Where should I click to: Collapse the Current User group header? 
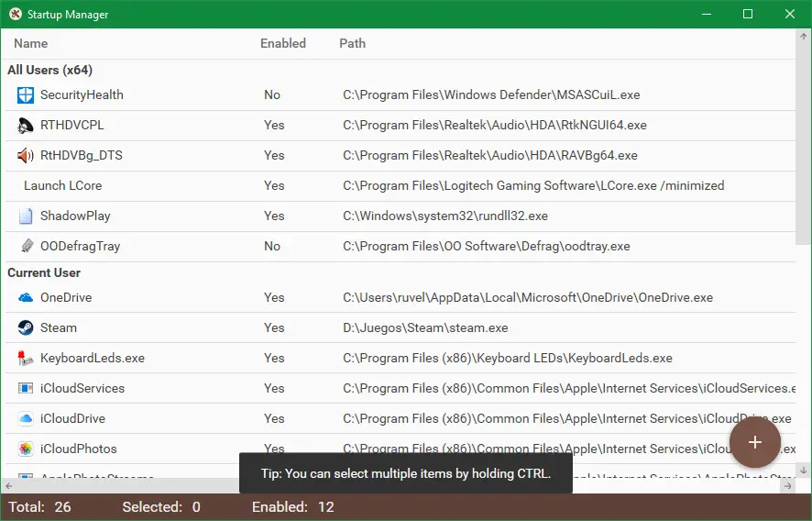(x=44, y=272)
